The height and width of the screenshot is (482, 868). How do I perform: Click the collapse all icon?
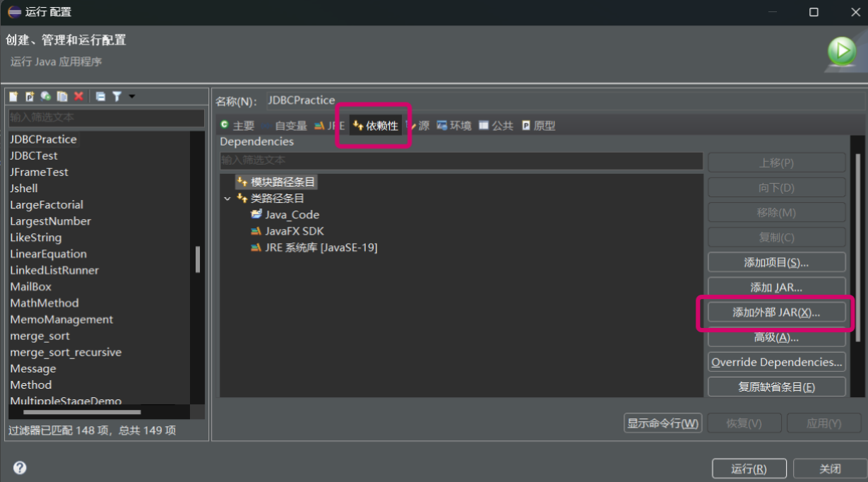tap(100, 96)
